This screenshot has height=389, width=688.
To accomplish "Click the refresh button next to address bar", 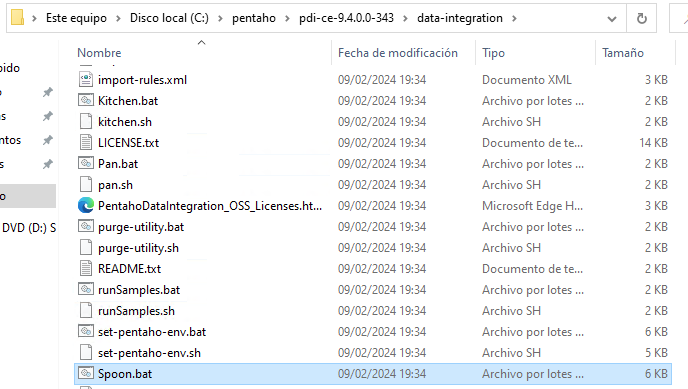I will coord(641,18).
